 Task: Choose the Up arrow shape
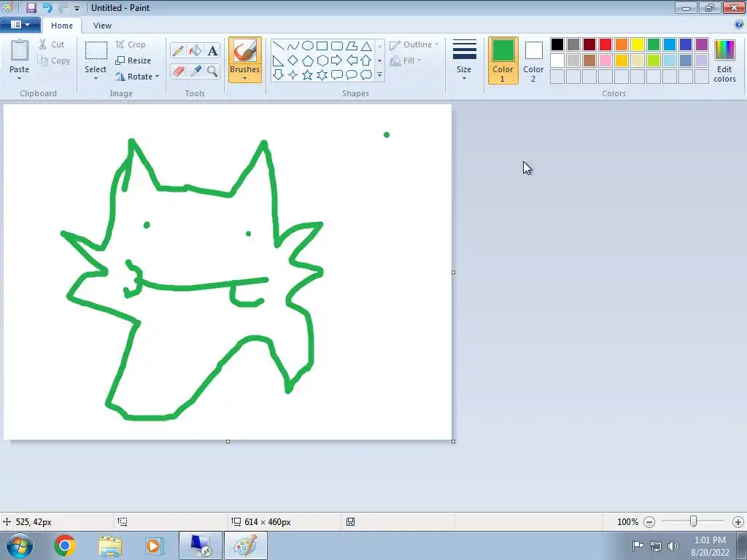[366, 61]
